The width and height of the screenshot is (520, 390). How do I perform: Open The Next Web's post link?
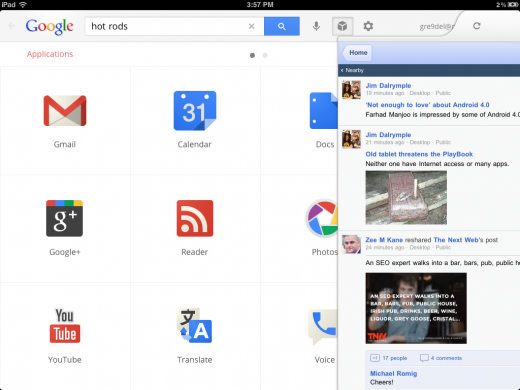point(456,240)
